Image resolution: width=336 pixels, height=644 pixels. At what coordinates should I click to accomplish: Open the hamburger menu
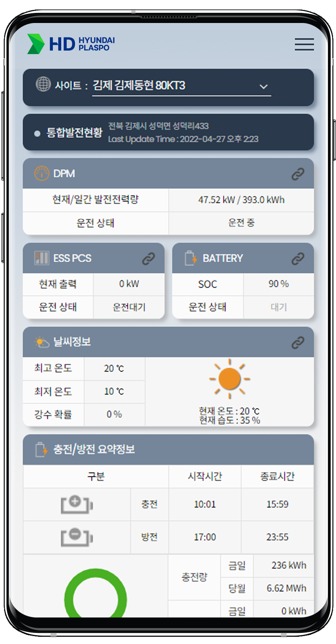[x=304, y=44]
